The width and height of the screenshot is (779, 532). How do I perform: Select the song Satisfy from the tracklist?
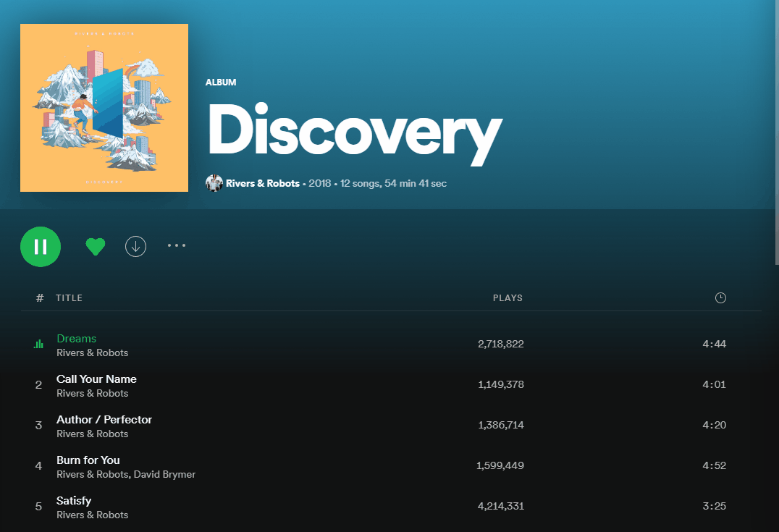click(x=74, y=500)
